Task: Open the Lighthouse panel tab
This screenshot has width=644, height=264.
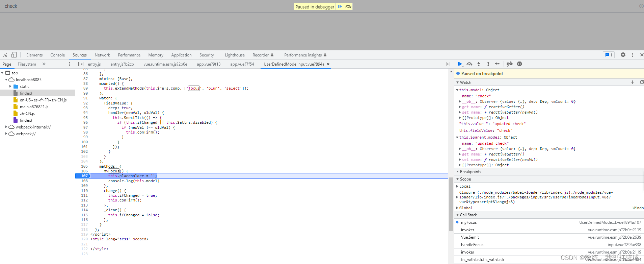Action: 235,55
